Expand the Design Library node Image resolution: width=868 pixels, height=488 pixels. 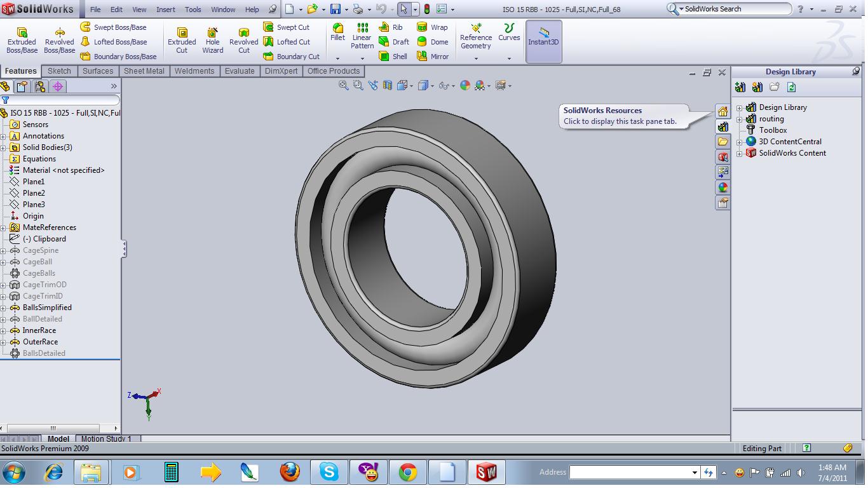pos(740,108)
